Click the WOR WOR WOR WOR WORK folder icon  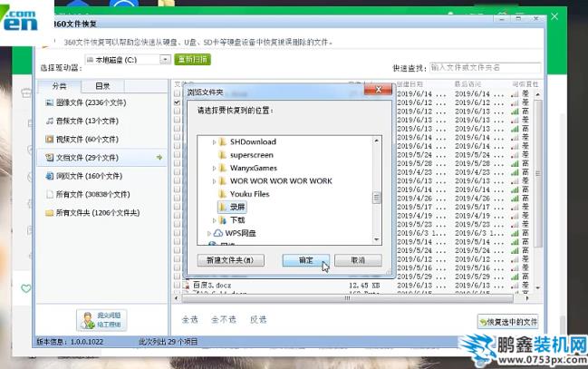222,181
